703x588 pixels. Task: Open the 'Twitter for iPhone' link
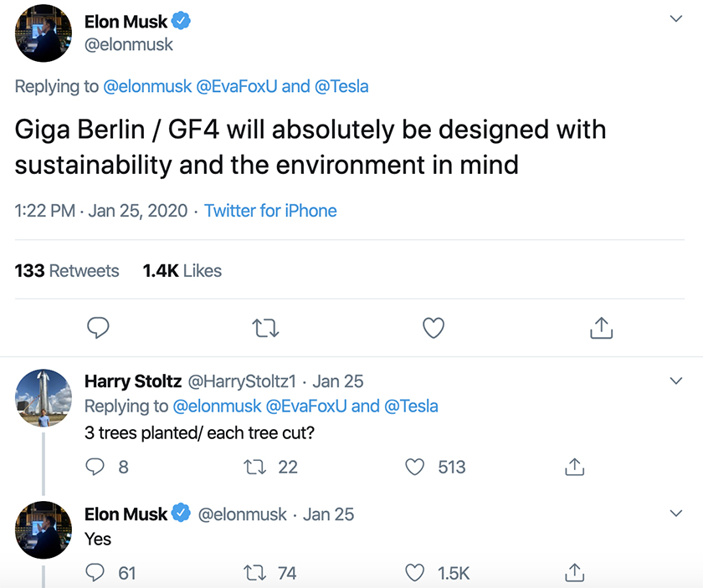tap(270, 211)
